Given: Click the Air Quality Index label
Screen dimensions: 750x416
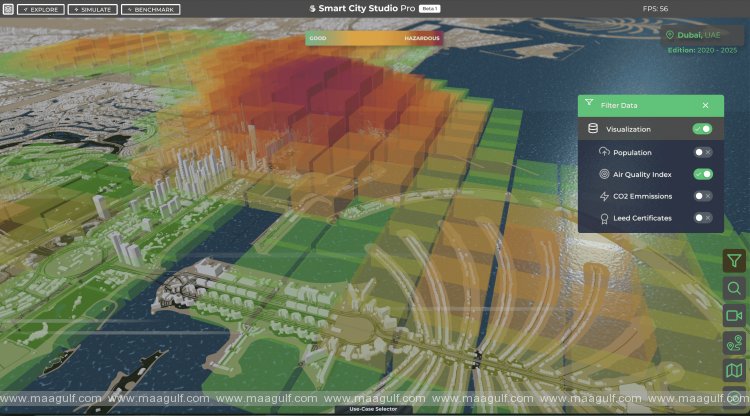Looking at the screenshot, I should coord(642,175).
